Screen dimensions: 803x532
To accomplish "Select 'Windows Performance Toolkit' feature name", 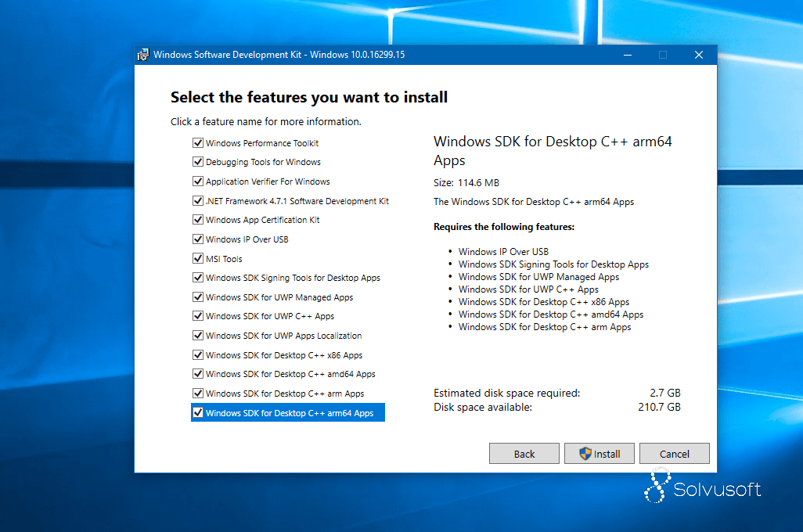I will coord(262,143).
